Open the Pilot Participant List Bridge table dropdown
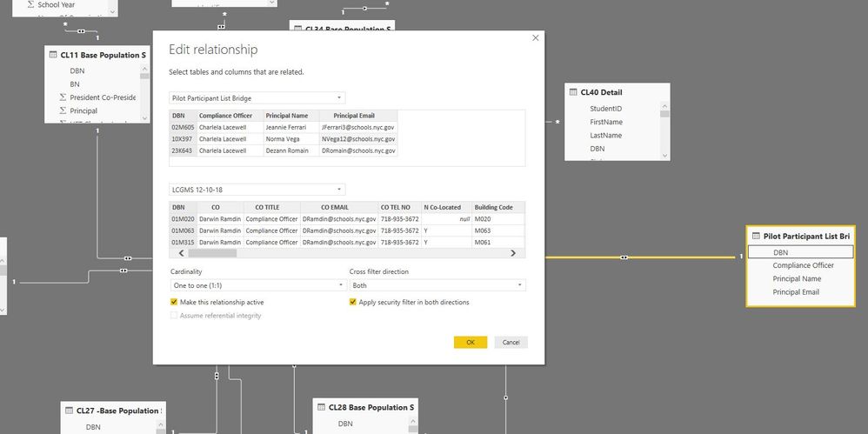 tap(257, 98)
